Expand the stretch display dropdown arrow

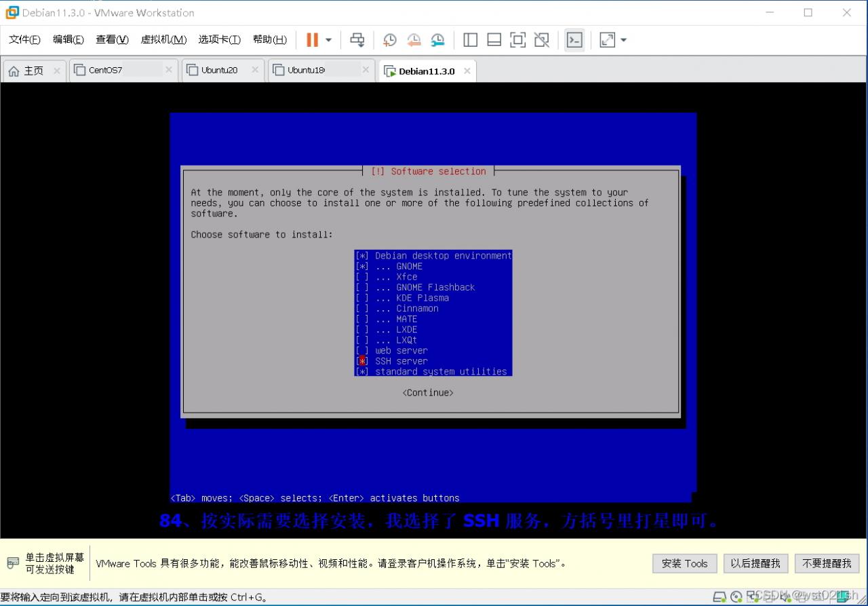coord(624,40)
